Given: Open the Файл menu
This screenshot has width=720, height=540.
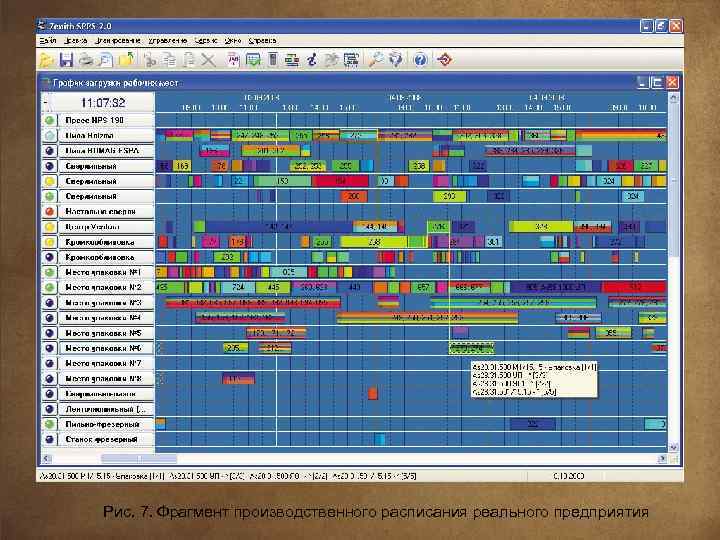Looking at the screenshot, I should [x=48, y=41].
